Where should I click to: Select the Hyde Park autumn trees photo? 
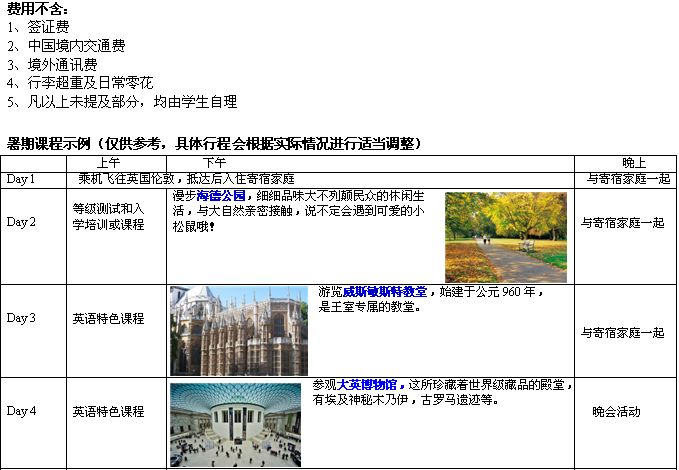(x=505, y=237)
